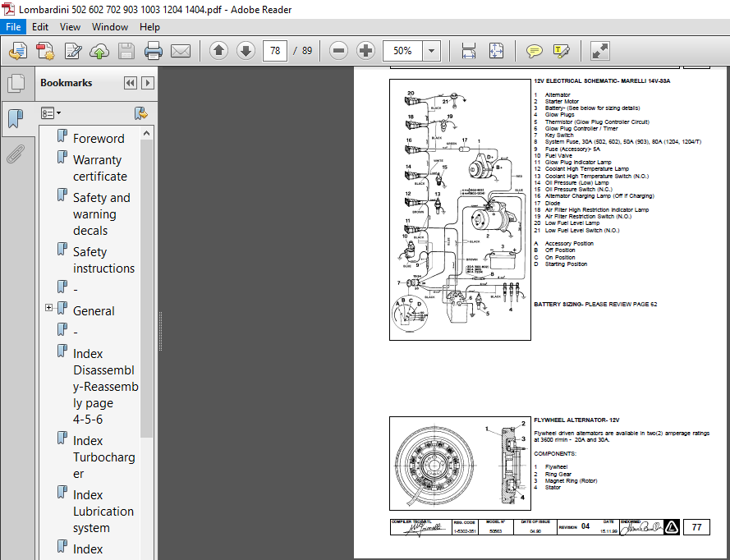
Task: Jump to the General bookmark
Action: (x=94, y=310)
